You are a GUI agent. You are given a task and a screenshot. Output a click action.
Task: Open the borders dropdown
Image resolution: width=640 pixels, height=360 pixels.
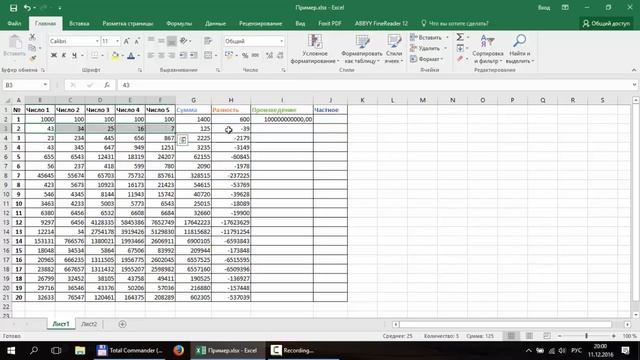tap(102, 56)
